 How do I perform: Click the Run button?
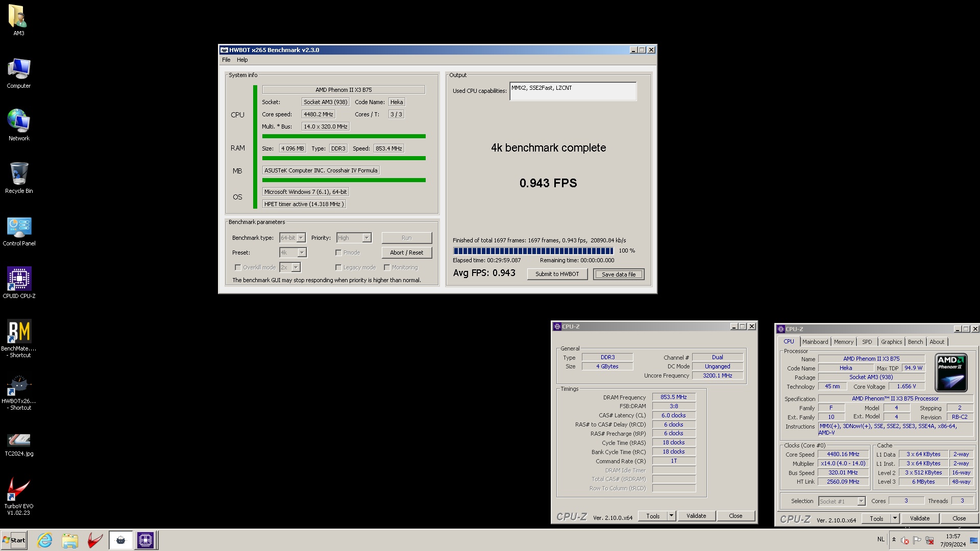[407, 238]
